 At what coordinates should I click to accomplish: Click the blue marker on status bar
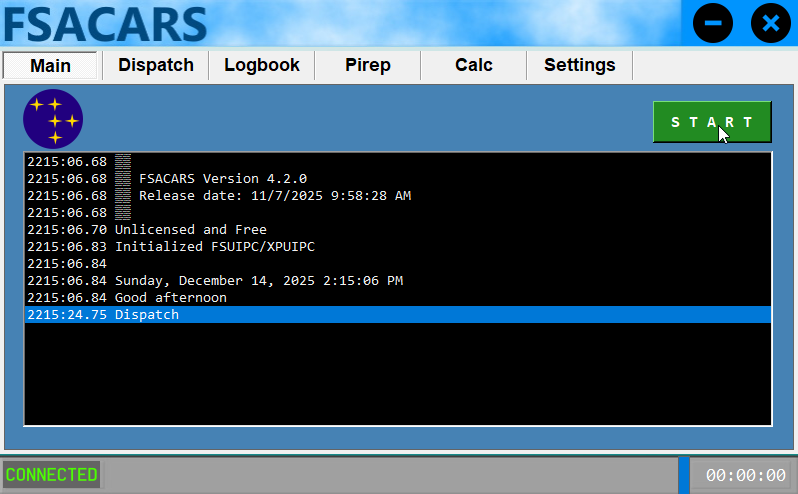tap(684, 475)
